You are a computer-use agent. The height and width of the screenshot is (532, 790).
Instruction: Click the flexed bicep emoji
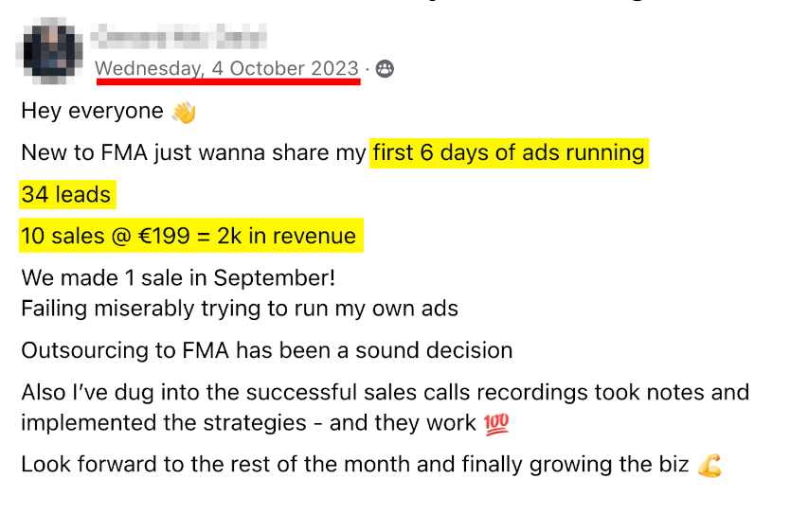(709, 466)
